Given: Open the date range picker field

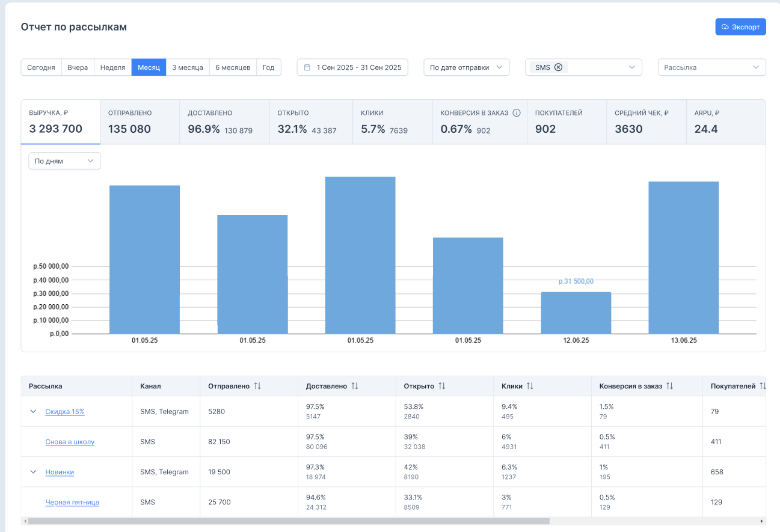Looking at the screenshot, I should pyautogui.click(x=352, y=67).
